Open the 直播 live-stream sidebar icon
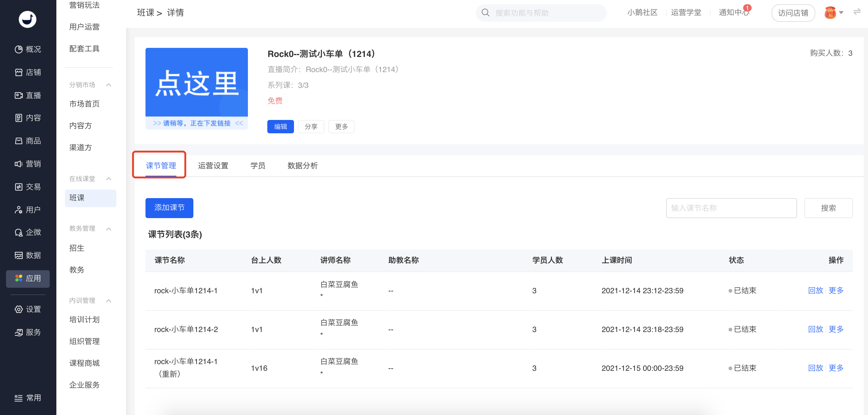Image resolution: width=868 pixels, height=415 pixels. coord(19,95)
